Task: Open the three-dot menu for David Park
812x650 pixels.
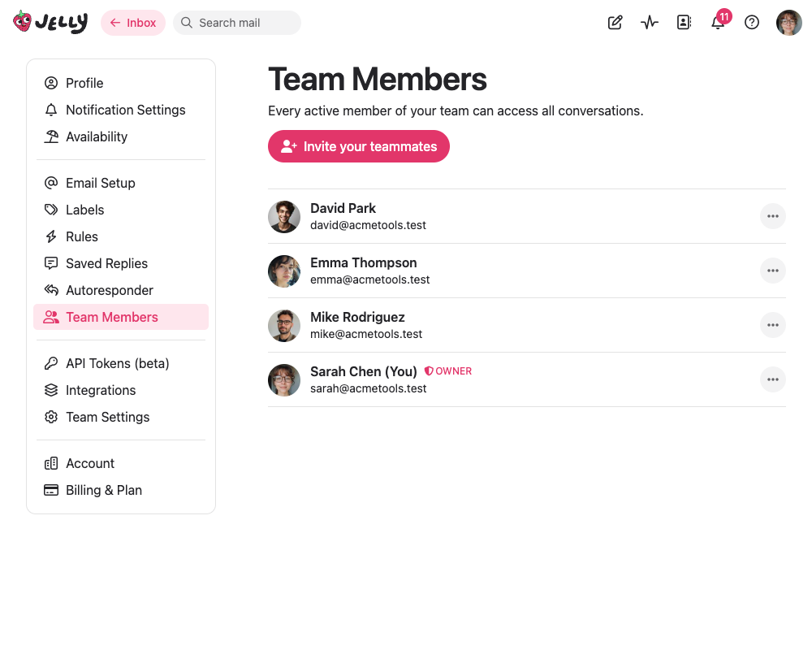Action: 772,216
